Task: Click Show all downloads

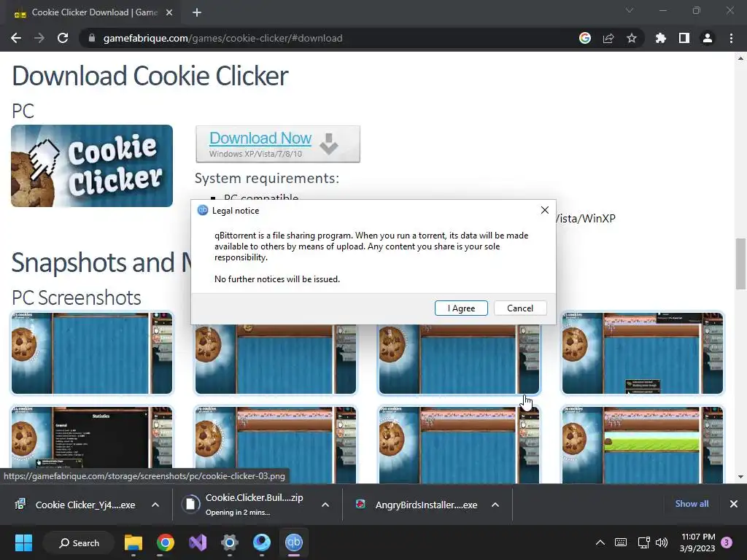Action: [692, 504]
